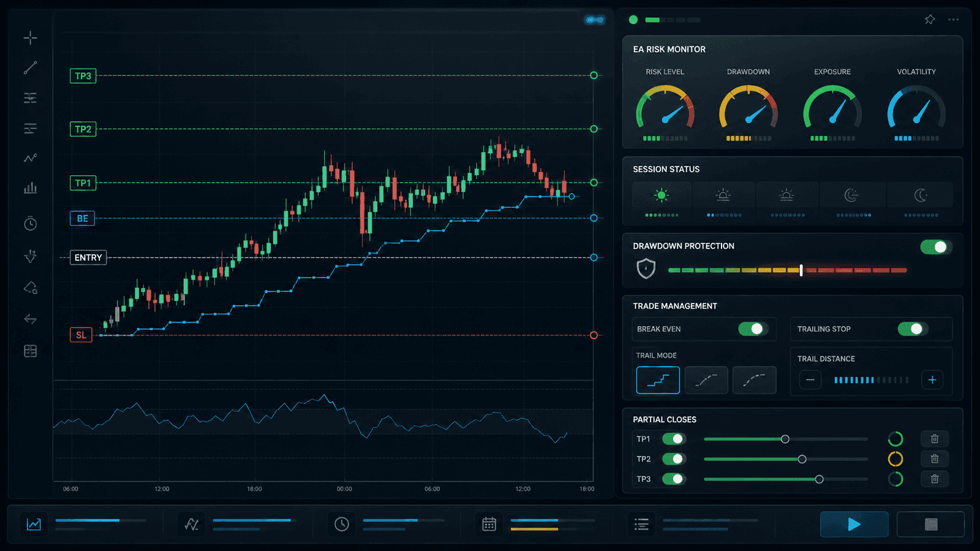This screenshot has height=551, width=980.
Task: Open the calendar icon in bottom bar
Action: pos(489,524)
